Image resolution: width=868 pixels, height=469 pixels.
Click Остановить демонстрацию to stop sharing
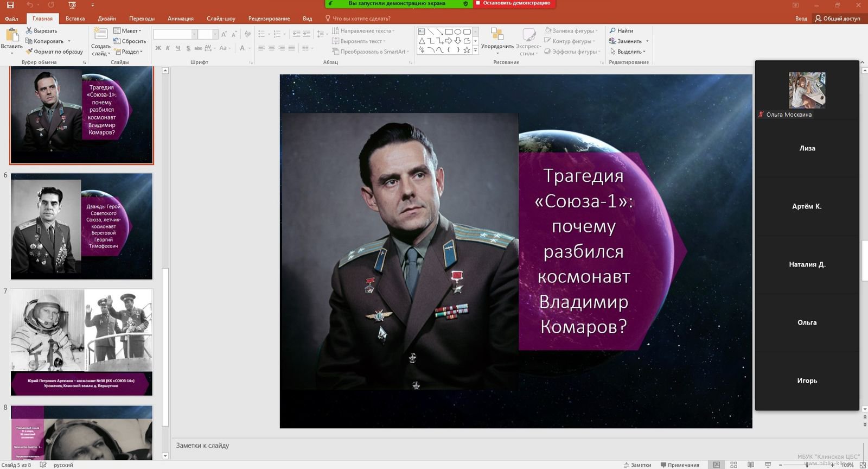(513, 3)
